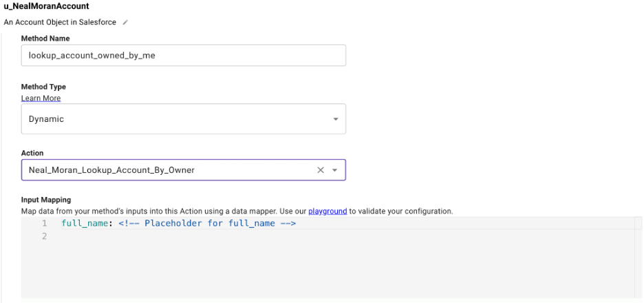This screenshot has height=303, width=644.
Task: Click the Placeholder for full_name comment
Action: pos(207,223)
